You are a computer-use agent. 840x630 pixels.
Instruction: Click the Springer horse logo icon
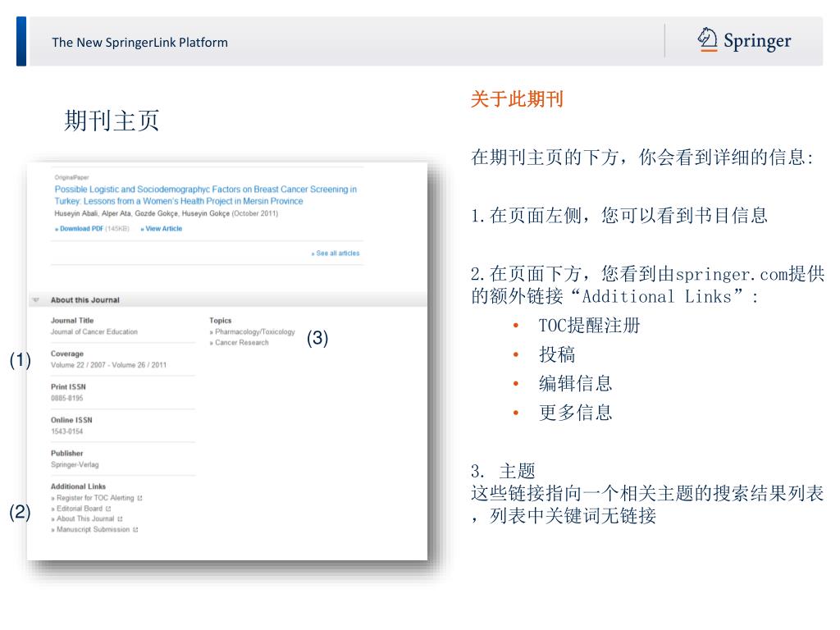pos(707,39)
